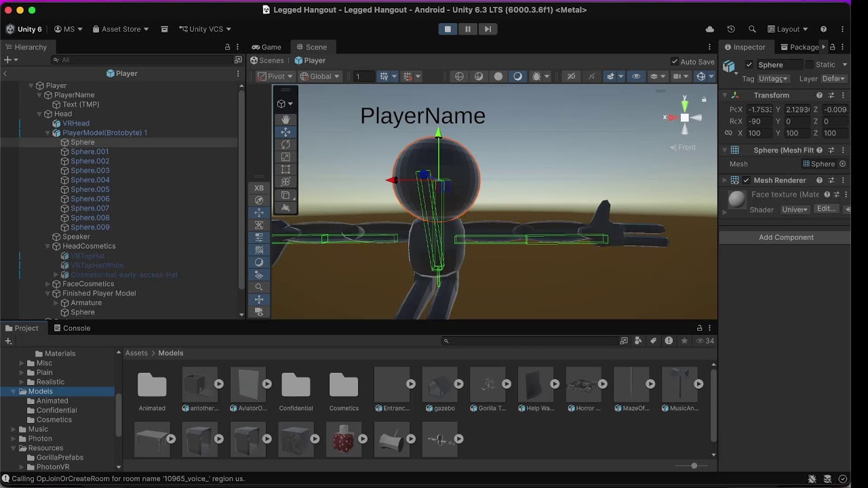Click the Package Manager icon in toolbar

(164, 29)
